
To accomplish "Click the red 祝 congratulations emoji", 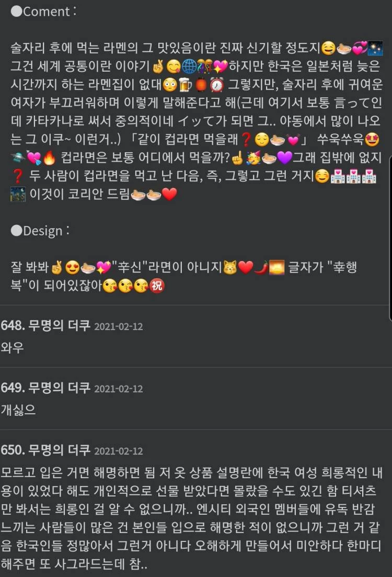I will point(157,286).
